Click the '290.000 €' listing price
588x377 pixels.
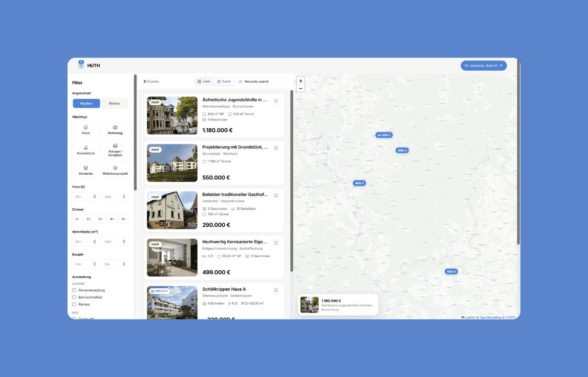pyautogui.click(x=216, y=225)
